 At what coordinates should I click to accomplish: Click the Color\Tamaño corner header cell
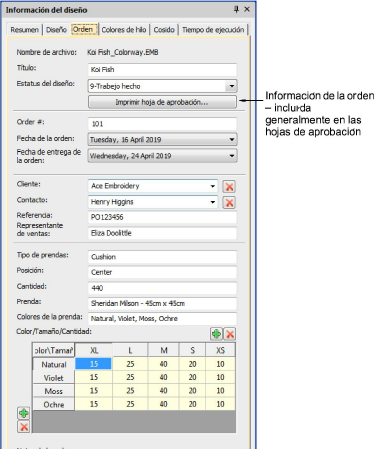(x=53, y=350)
